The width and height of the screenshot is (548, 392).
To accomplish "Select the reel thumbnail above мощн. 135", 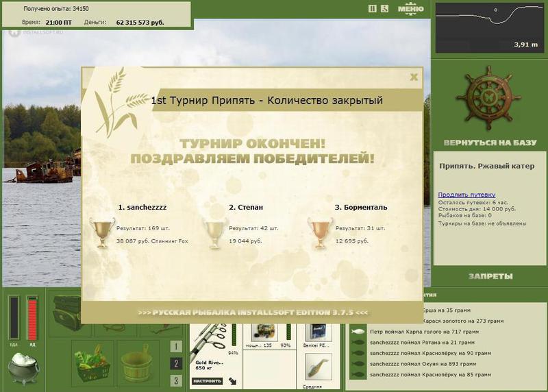I will coord(264,332).
